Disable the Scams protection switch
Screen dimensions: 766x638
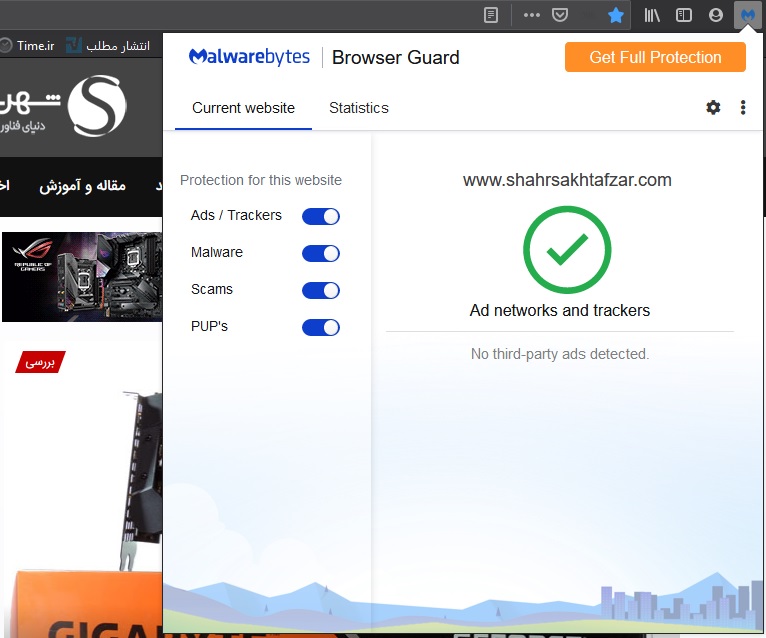point(320,291)
